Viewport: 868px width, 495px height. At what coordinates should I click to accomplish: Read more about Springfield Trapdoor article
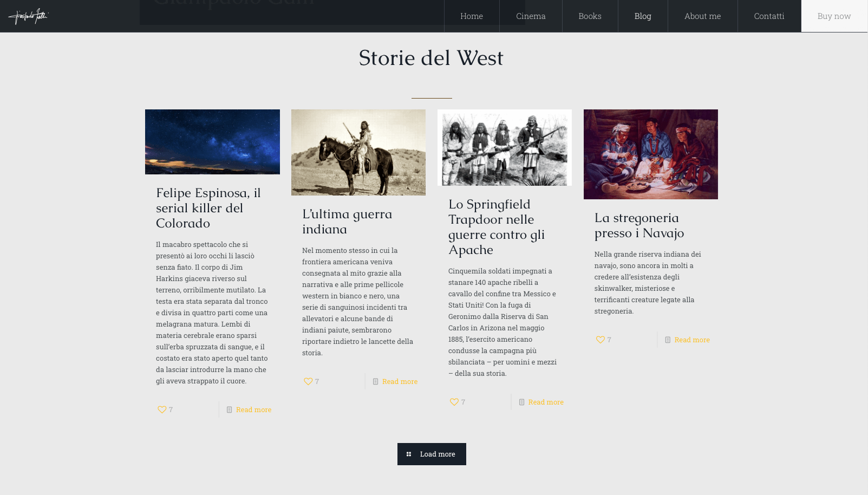546,402
